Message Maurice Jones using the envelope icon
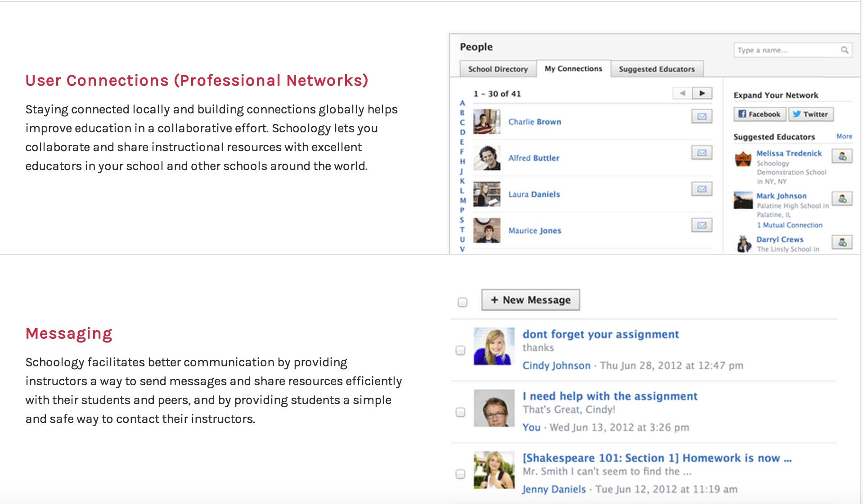 (701, 225)
